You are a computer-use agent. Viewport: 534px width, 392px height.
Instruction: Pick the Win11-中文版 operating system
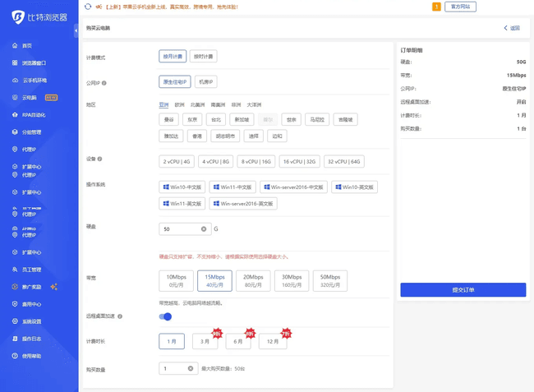(x=232, y=187)
